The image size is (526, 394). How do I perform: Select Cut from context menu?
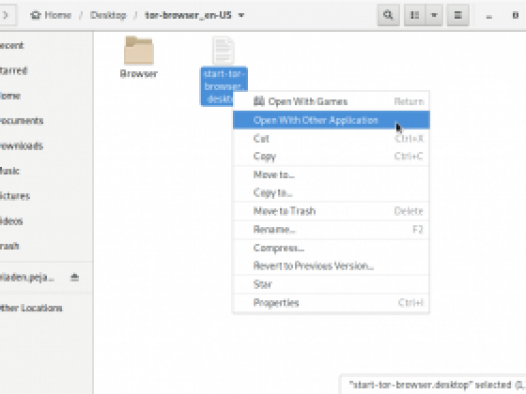[331, 138]
